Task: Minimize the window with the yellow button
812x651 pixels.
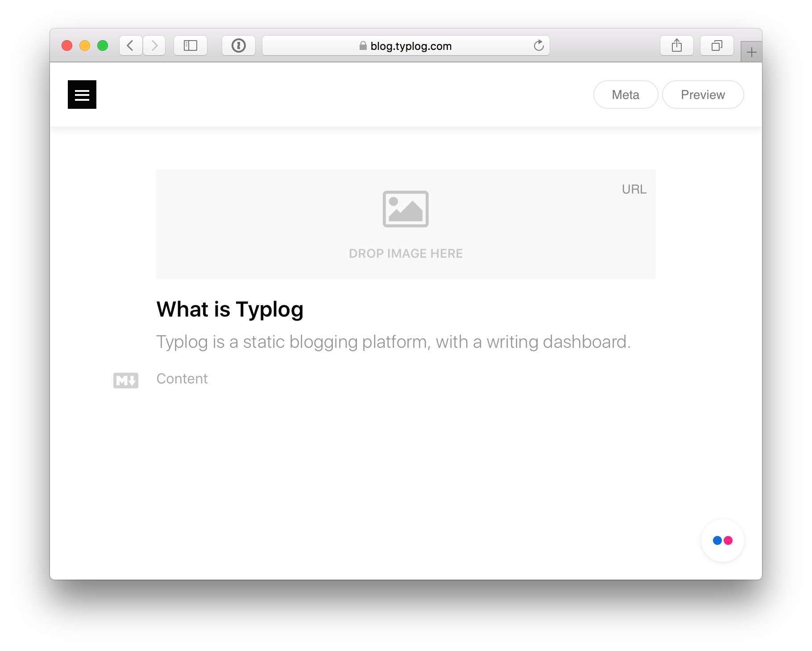Action: pos(85,45)
